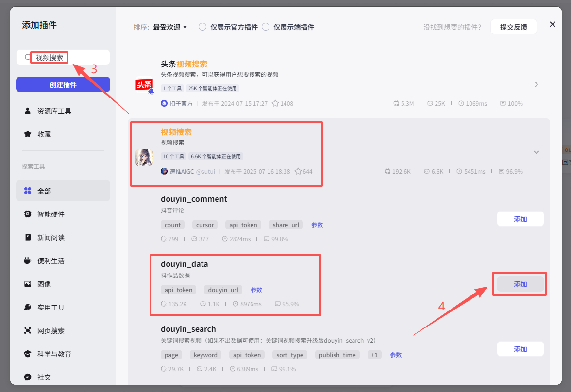Screen dimensions: 571x392
Task: Select the 智能硬件 chip icon
Action: click(x=28, y=214)
